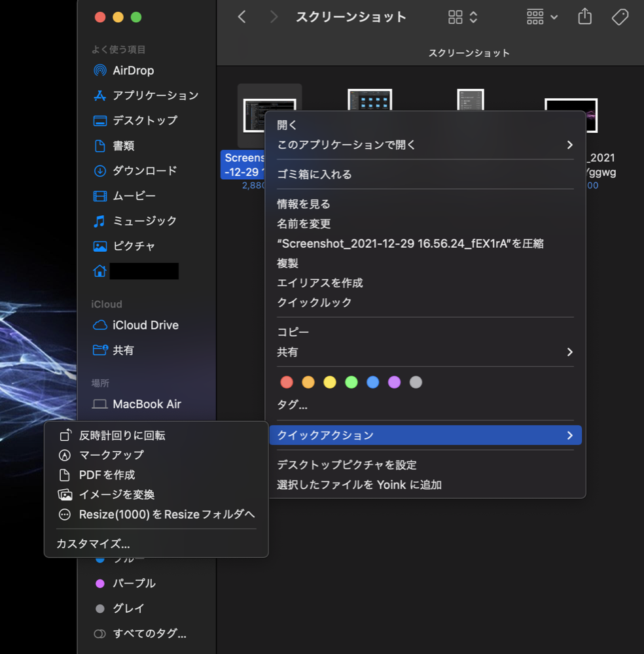The image size is (644, 654).
Task: Click the home folder icon in the sidebar
Action: coord(99,271)
